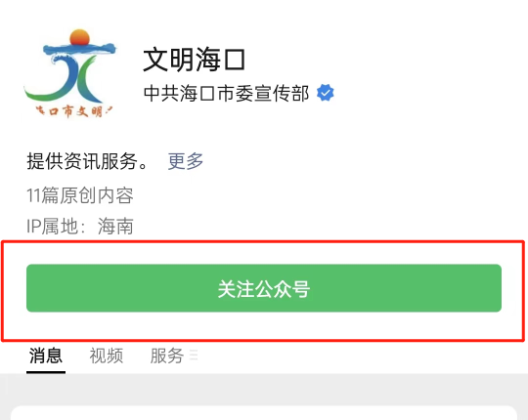Tap the IP属地:海南 location label
The width and height of the screenshot is (528, 420).
80,226
